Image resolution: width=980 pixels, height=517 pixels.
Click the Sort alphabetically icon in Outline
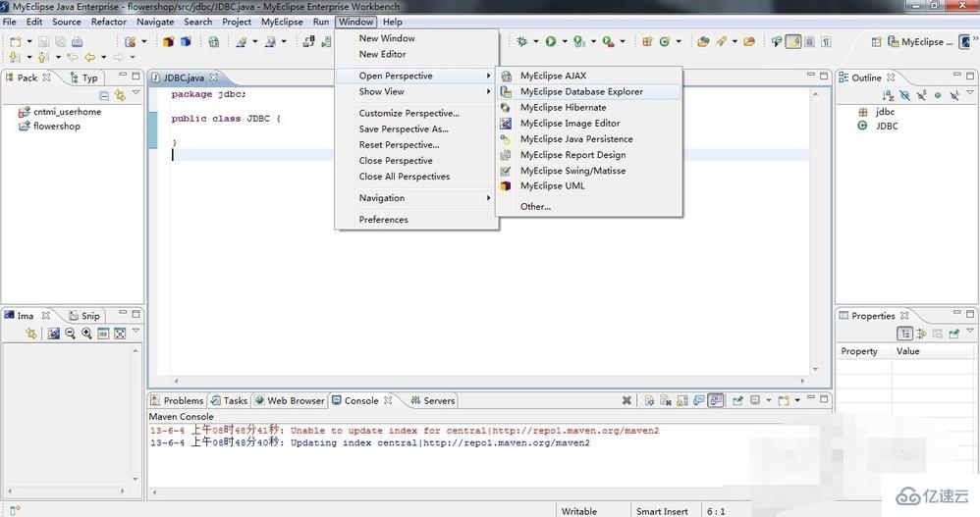click(x=888, y=95)
